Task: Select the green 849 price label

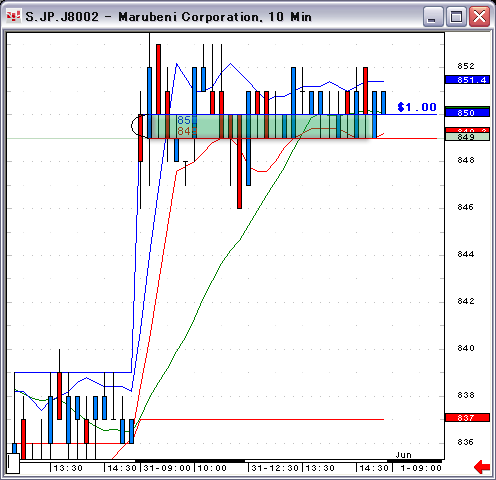Action: 467,137
